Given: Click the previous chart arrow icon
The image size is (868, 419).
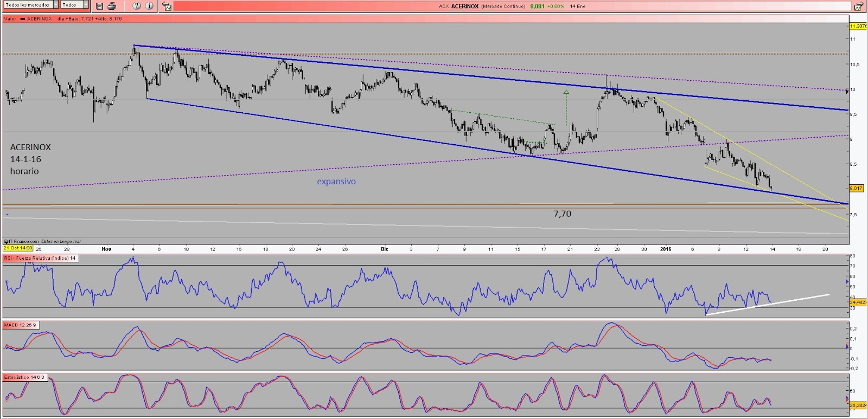Looking at the screenshot, I should click(x=167, y=7).
